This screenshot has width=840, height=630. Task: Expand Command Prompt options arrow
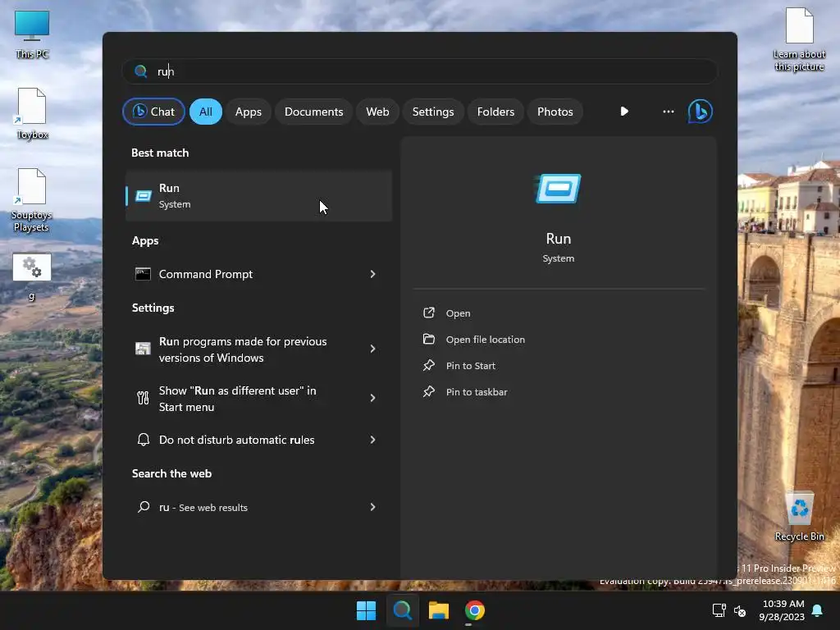coord(373,274)
